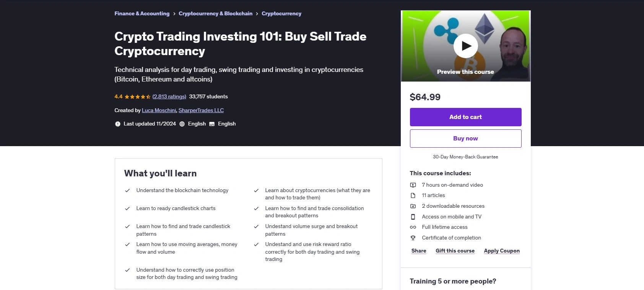Click the globe language icon

[x=182, y=124]
